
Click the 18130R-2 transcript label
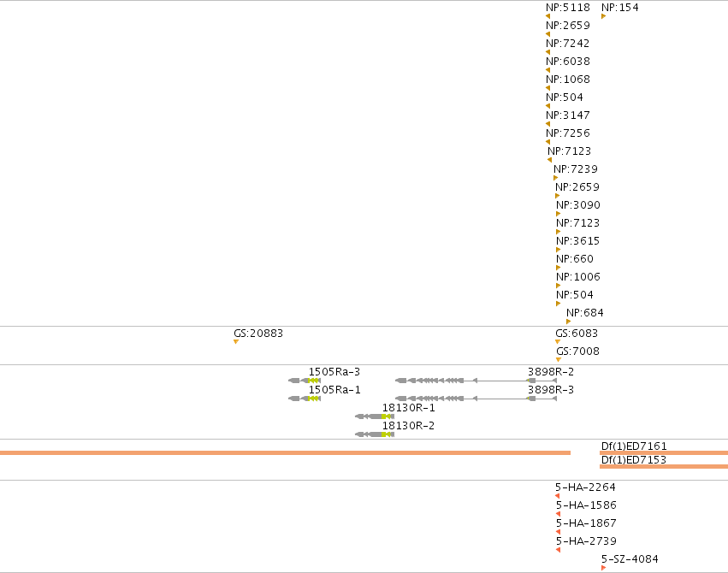(x=409, y=425)
